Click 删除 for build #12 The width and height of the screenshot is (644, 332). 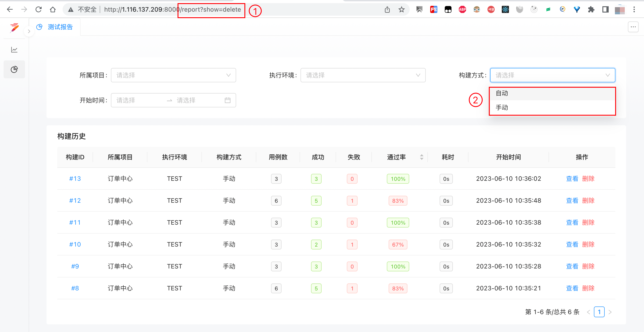pos(588,201)
